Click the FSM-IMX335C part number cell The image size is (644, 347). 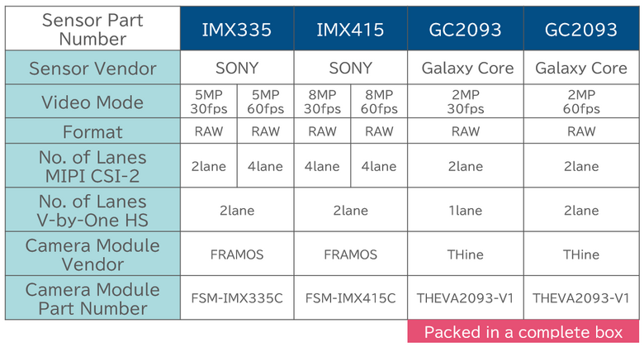(x=236, y=299)
